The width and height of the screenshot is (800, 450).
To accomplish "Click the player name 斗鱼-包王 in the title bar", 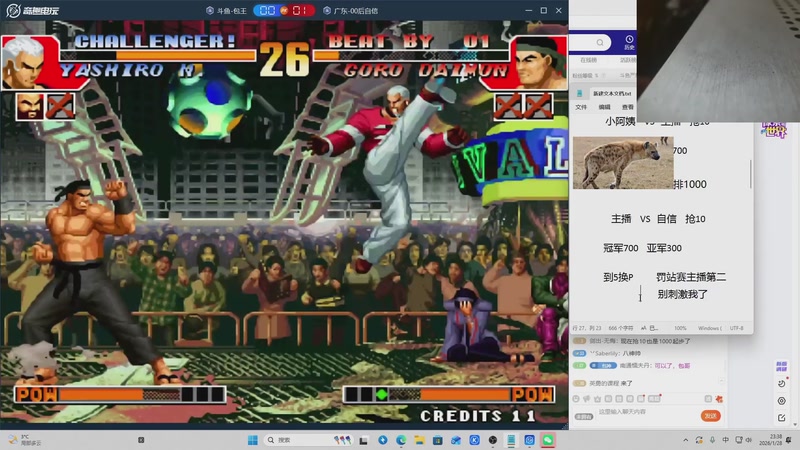I will pos(227,10).
